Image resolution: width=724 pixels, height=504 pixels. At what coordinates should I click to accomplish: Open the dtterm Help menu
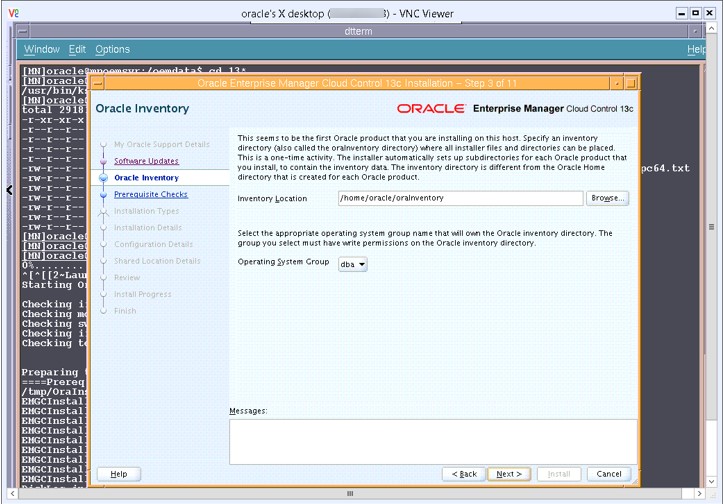click(696, 49)
